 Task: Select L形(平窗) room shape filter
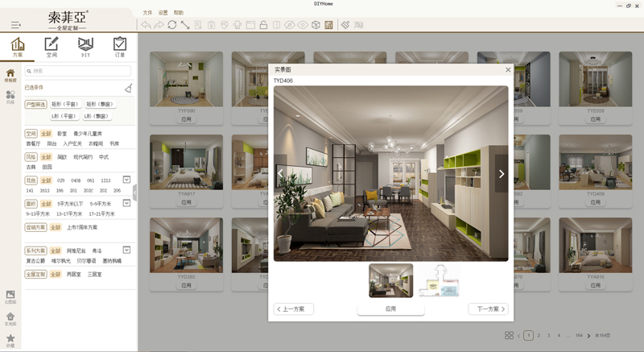pyautogui.click(x=64, y=116)
